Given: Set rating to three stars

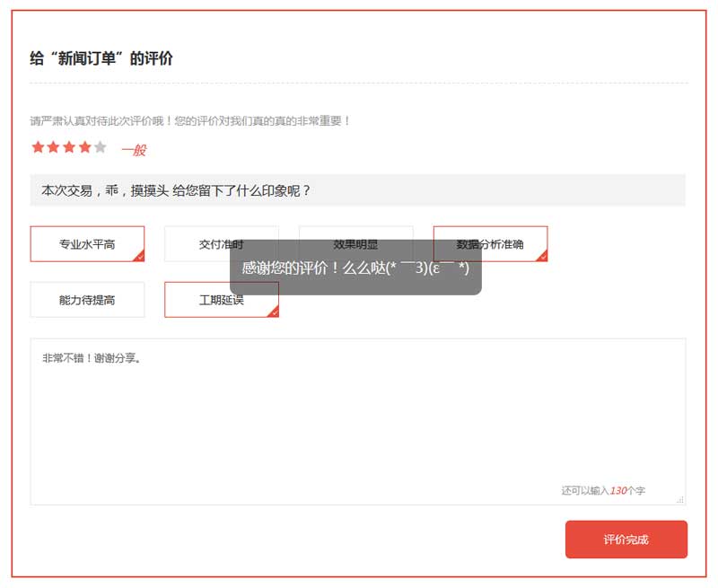Looking at the screenshot, I should 69,147.
